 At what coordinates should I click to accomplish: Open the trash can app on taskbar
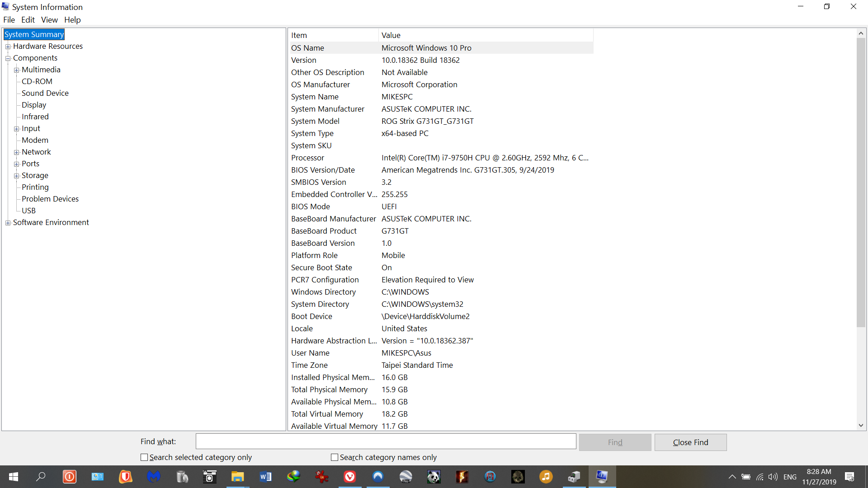click(x=182, y=477)
